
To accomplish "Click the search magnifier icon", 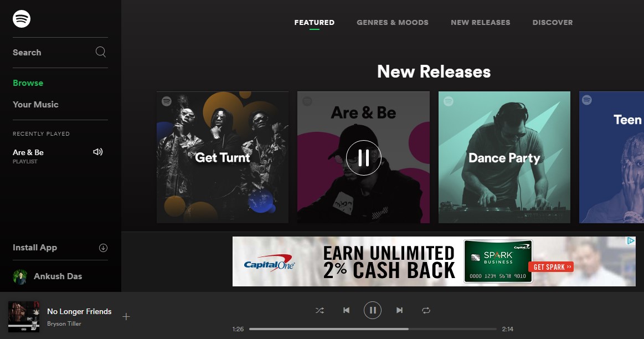I will pos(101,52).
